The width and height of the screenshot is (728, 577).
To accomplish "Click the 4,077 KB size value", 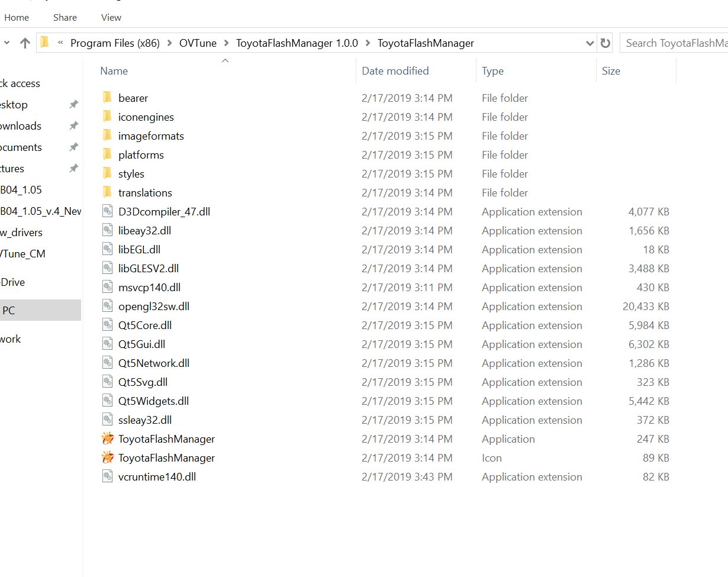I will click(649, 211).
